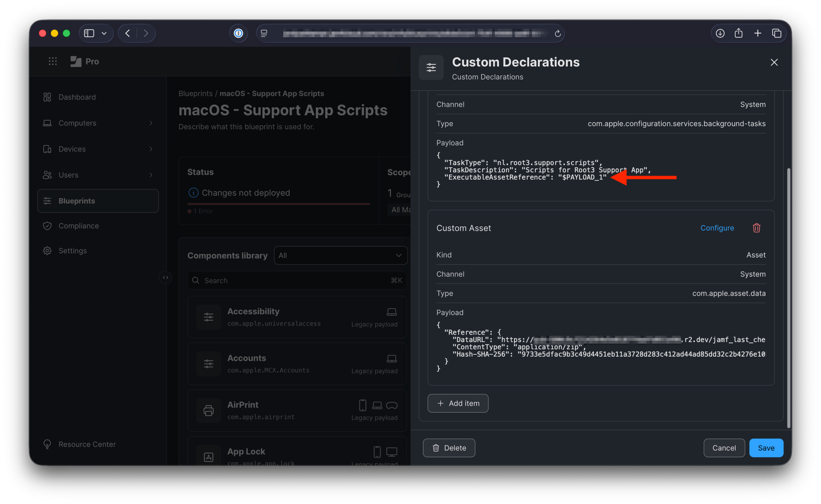
Task: Open Settings in the sidebar
Action: pos(72,251)
